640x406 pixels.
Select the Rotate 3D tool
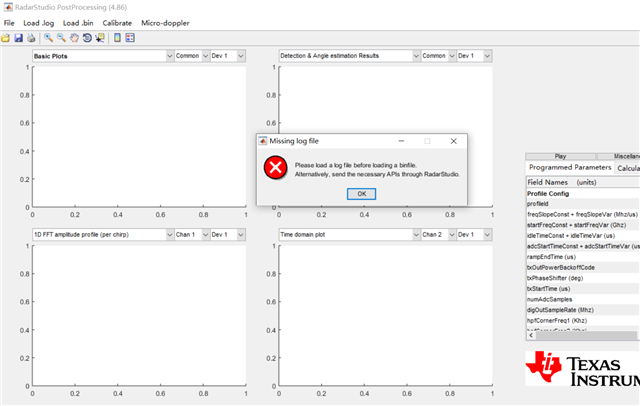pos(87,38)
